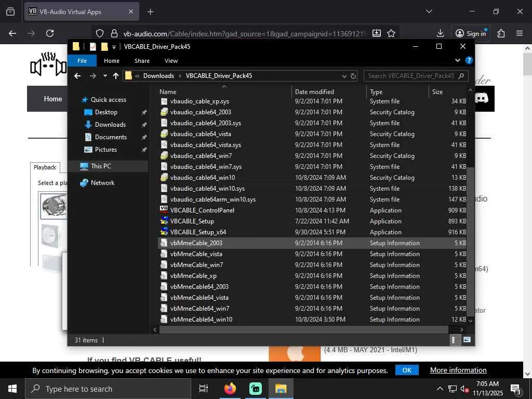The height and width of the screenshot is (399, 532).
Task: Select the vbMmeCable_xp file row
Action: (x=312, y=275)
